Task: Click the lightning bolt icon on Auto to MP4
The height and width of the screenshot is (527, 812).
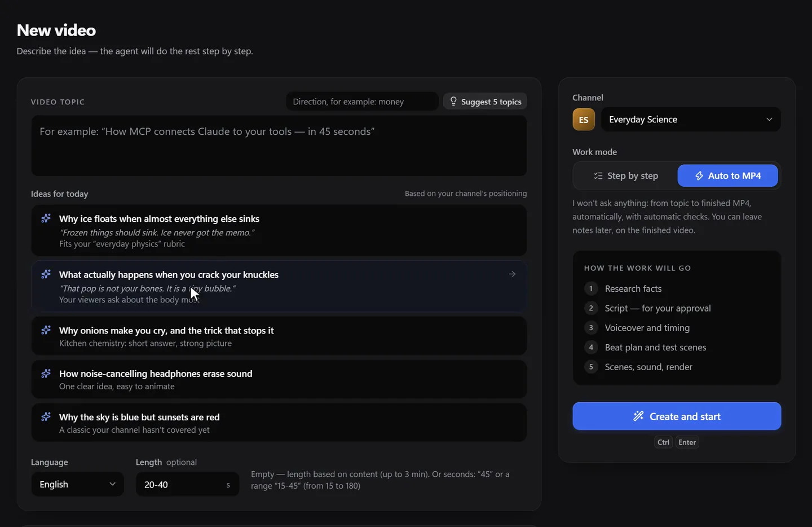Action: tap(699, 176)
